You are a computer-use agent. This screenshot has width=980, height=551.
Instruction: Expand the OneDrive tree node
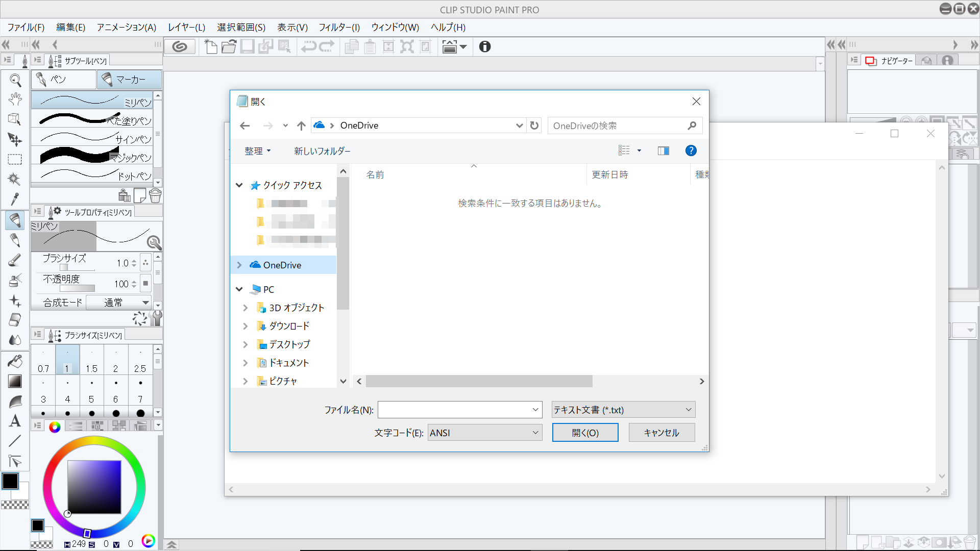(x=239, y=265)
